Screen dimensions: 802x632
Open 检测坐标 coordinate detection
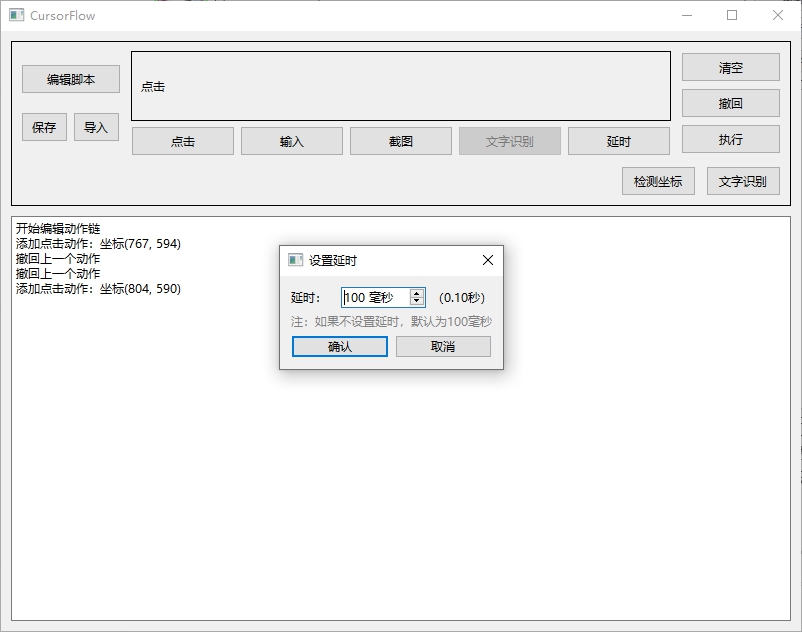[x=658, y=181]
